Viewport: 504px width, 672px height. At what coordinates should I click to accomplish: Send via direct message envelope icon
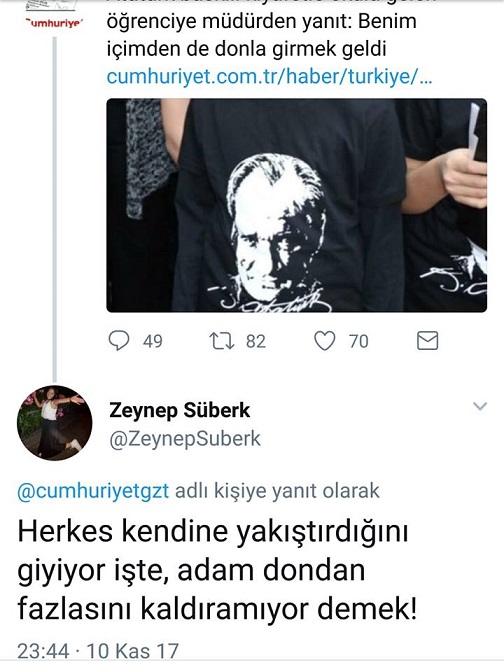click(427, 341)
